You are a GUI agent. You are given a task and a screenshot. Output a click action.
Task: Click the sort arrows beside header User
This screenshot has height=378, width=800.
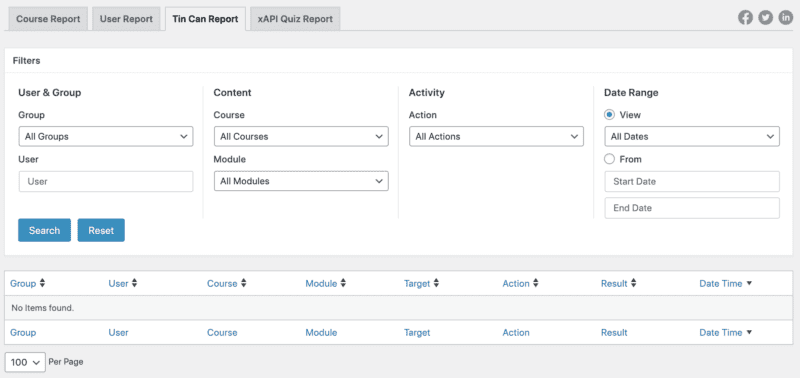tap(134, 283)
